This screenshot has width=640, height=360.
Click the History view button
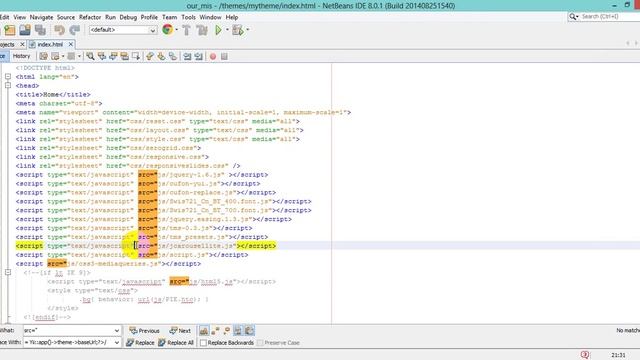pyautogui.click(x=21, y=56)
